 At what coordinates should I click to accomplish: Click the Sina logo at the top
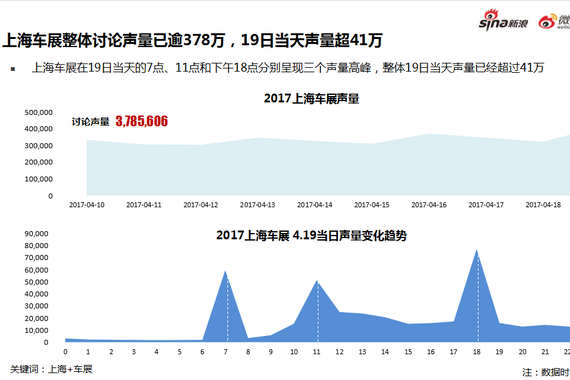pyautogui.click(x=503, y=20)
